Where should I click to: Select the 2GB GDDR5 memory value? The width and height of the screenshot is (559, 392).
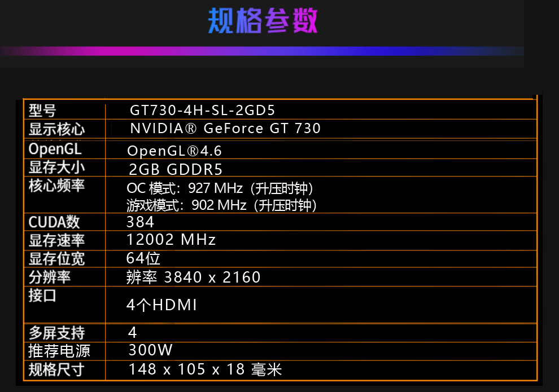pos(176,169)
